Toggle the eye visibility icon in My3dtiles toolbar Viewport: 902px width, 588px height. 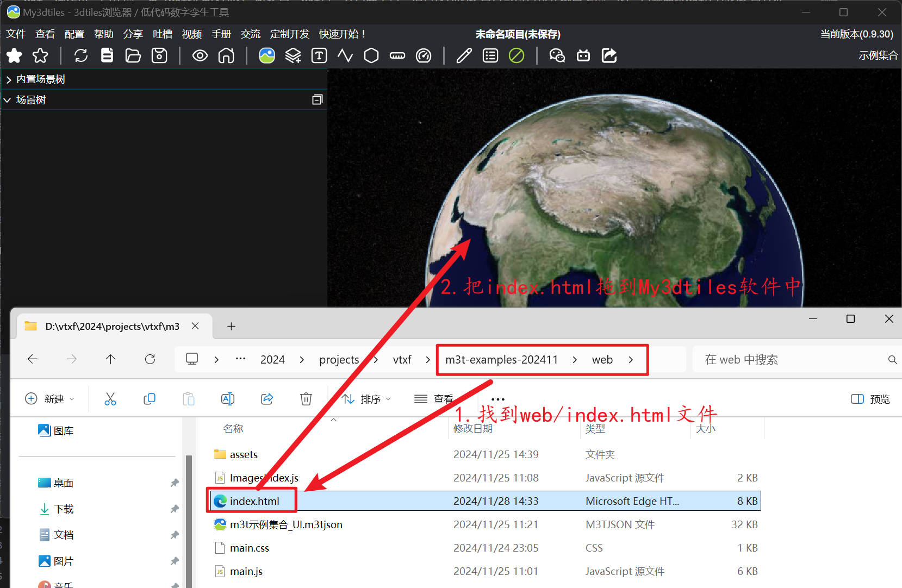[200, 55]
